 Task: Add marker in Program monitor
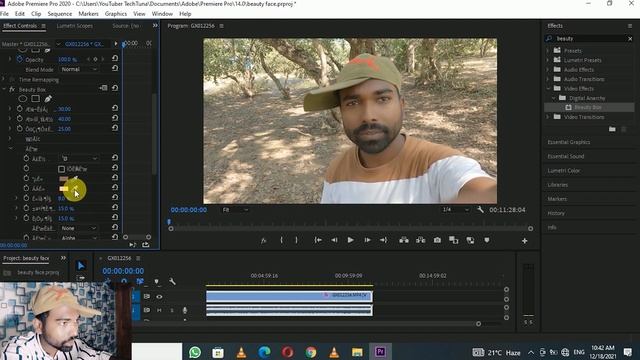pos(487,240)
